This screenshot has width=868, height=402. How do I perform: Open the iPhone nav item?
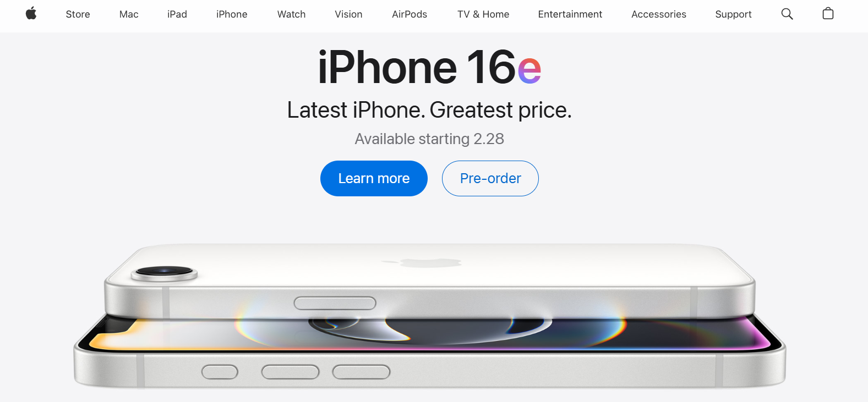pyautogui.click(x=232, y=14)
